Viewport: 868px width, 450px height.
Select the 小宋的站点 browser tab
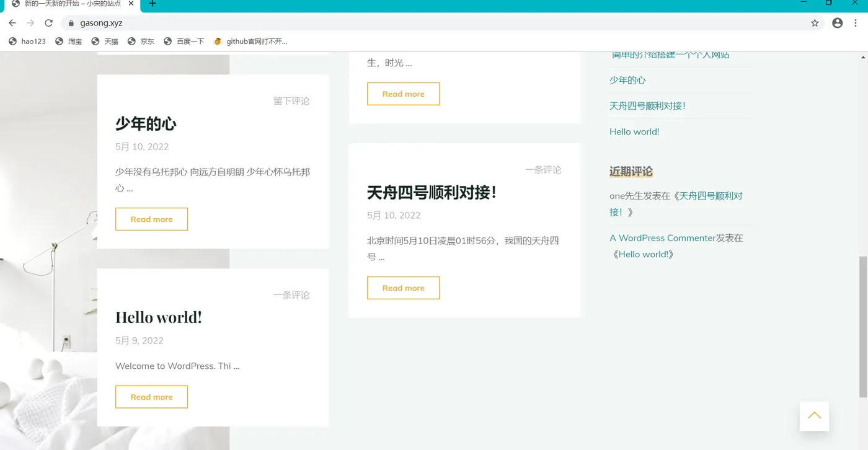click(73, 4)
